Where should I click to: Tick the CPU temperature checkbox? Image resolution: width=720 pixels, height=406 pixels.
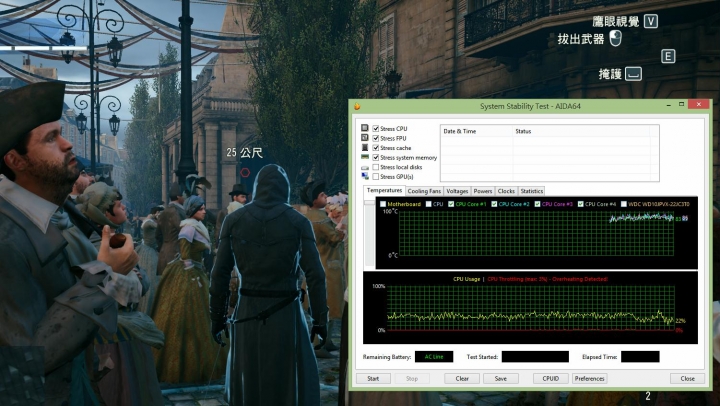click(428, 204)
